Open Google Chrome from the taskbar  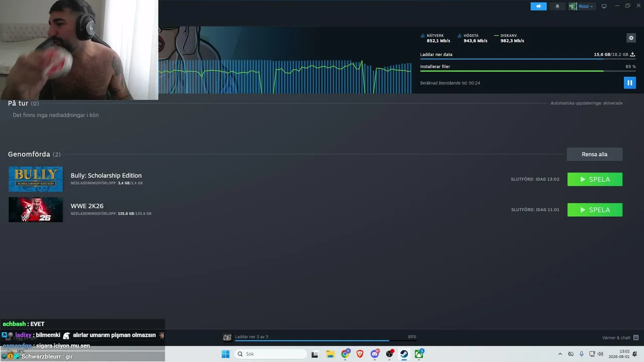[345, 354]
